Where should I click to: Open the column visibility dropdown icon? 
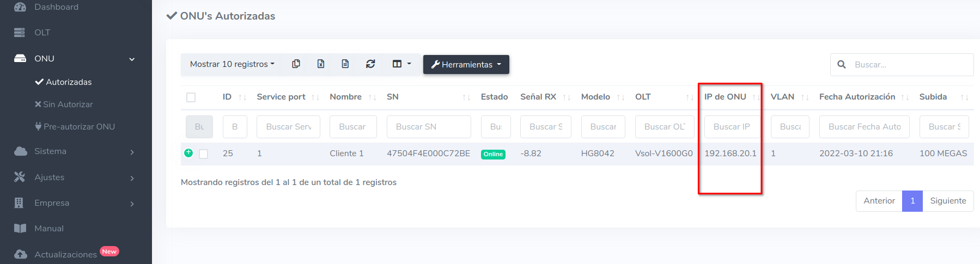click(x=401, y=64)
